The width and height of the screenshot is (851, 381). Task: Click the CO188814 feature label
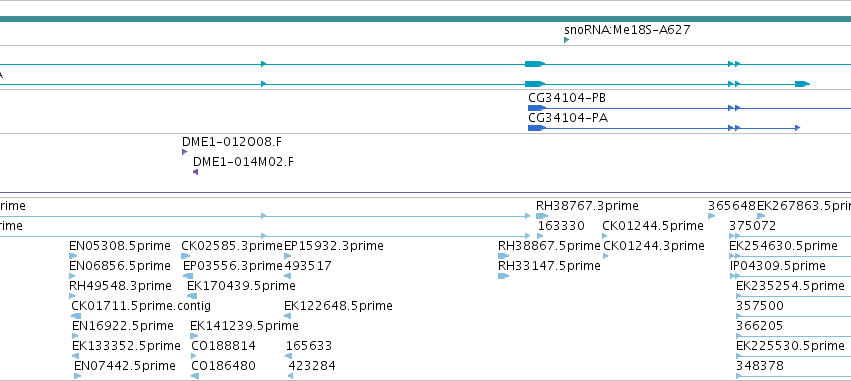[224, 346]
